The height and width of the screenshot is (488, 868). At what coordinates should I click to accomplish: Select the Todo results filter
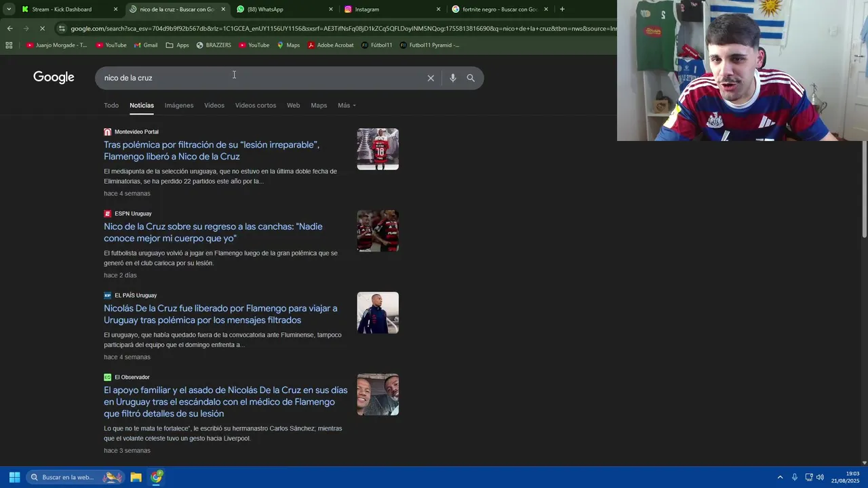pos(111,105)
